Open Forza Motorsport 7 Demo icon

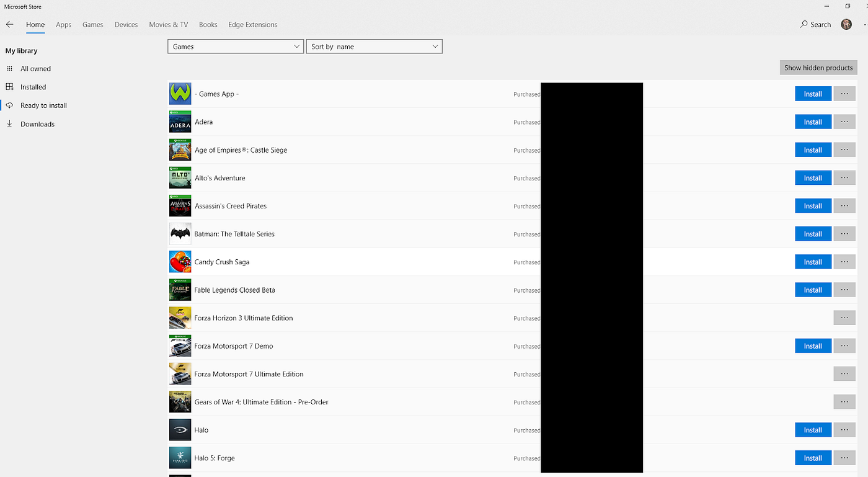(180, 345)
